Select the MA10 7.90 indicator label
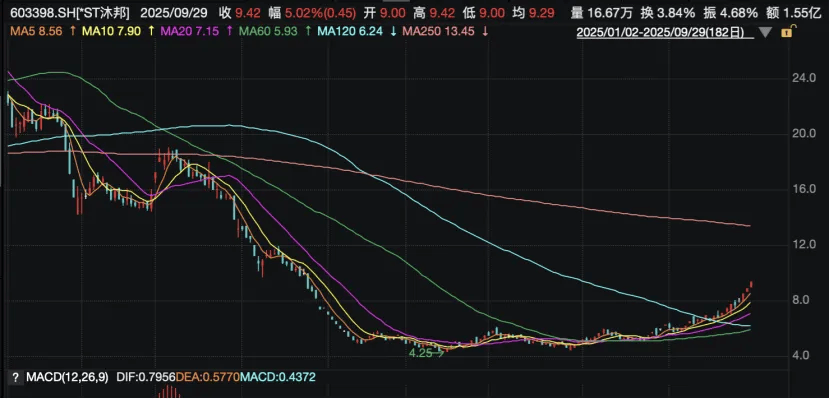830x399 pixels. [111, 32]
